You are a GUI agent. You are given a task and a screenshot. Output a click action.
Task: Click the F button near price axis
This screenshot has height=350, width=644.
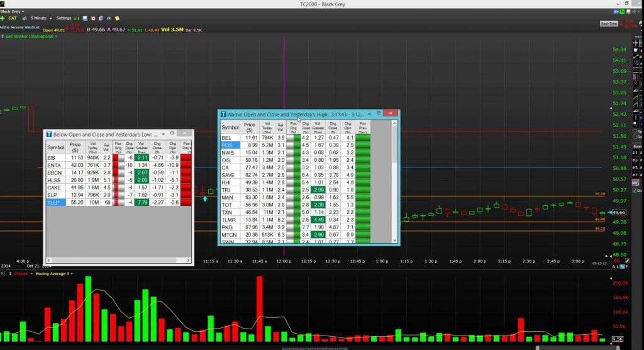[627, 266]
